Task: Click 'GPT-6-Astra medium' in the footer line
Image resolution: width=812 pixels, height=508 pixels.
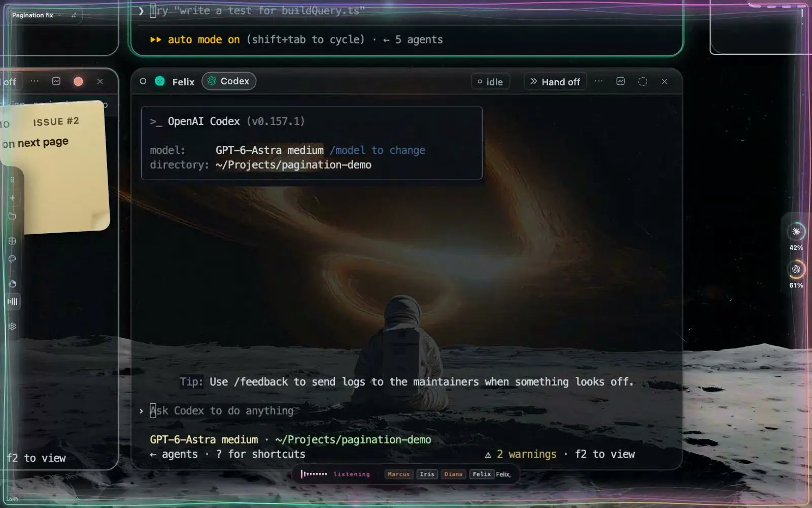Action: pos(204,439)
